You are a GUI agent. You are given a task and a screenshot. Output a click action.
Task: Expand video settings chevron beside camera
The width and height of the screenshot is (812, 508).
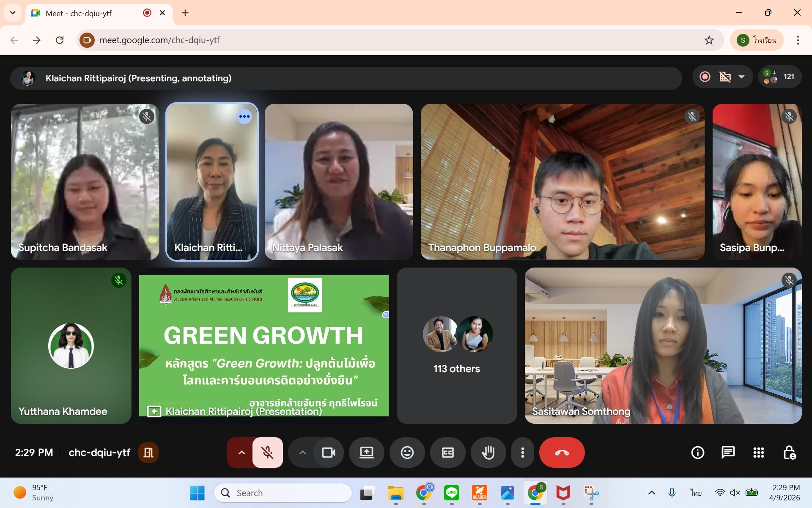point(302,453)
